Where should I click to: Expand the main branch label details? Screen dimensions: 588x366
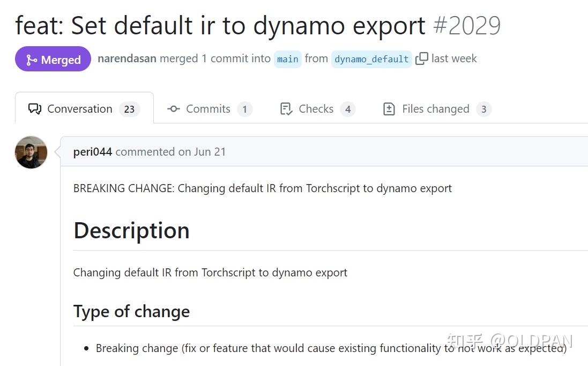tap(287, 59)
